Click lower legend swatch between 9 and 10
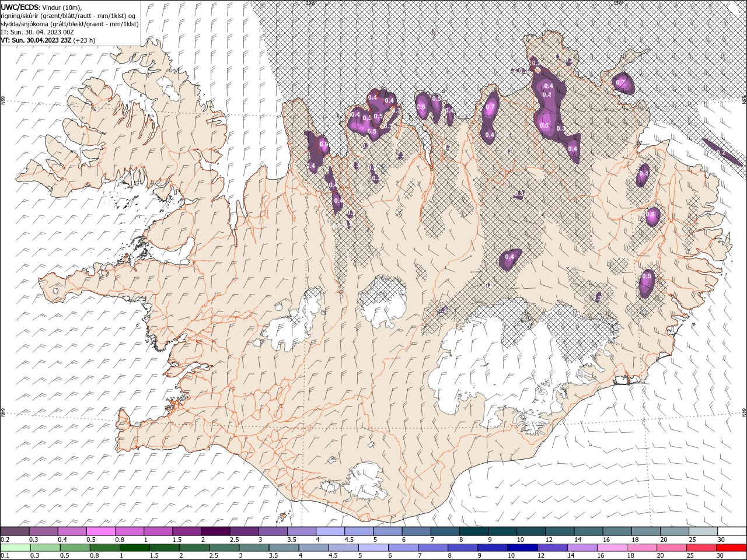The image size is (747, 560). 493,548
